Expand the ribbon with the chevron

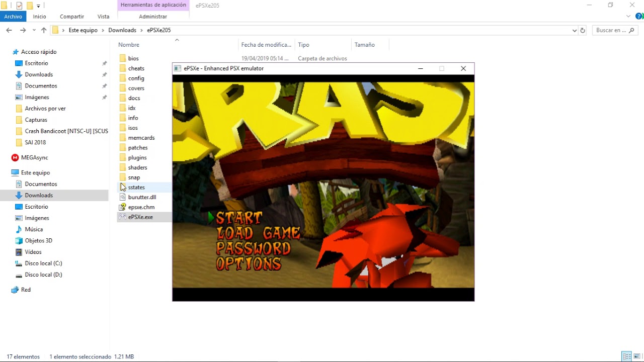pyautogui.click(x=629, y=16)
